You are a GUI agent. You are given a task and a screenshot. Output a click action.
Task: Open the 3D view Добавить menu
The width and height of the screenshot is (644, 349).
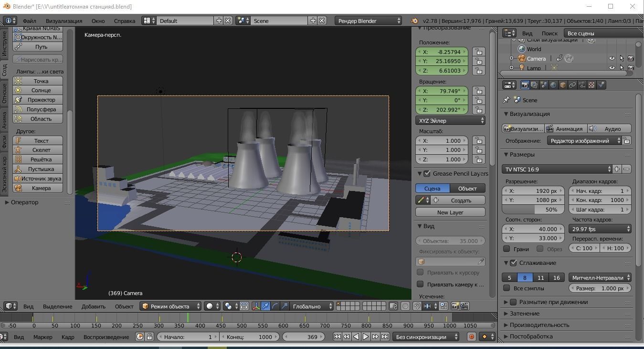click(93, 307)
